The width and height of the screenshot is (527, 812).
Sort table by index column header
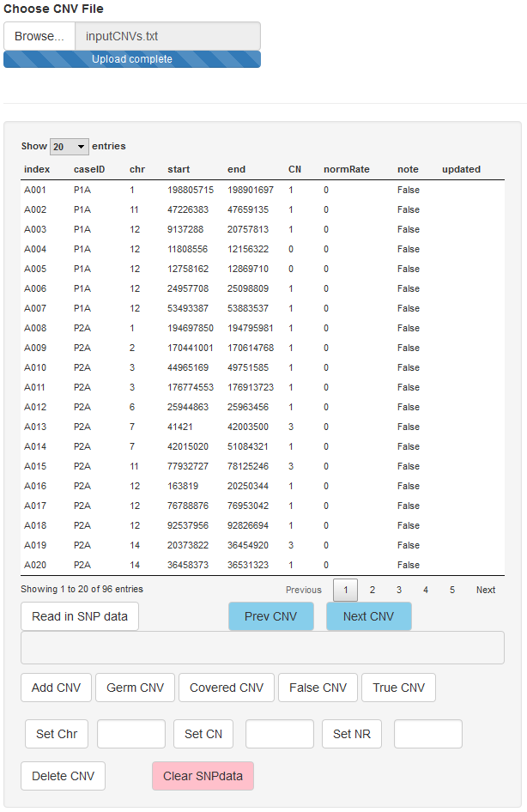click(37, 169)
